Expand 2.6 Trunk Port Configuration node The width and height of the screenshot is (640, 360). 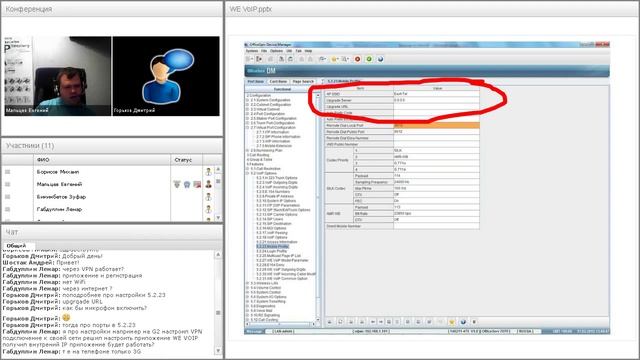(x=248, y=123)
